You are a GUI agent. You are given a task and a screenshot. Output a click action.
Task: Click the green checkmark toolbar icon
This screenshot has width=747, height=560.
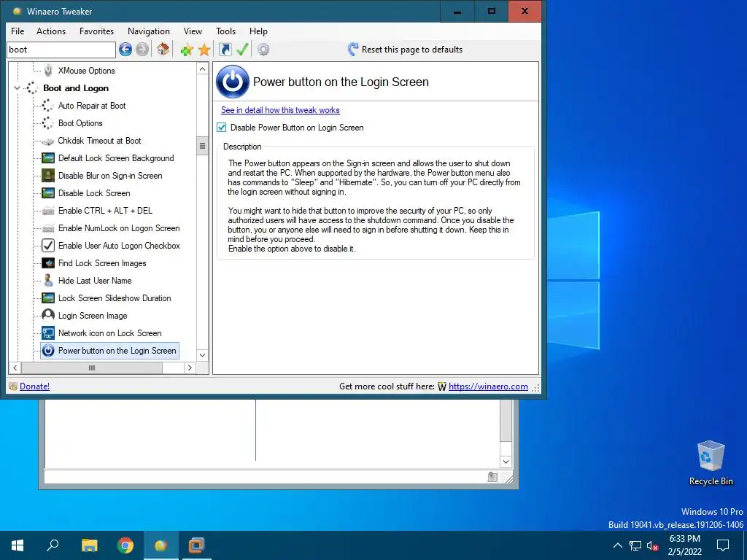click(x=242, y=49)
